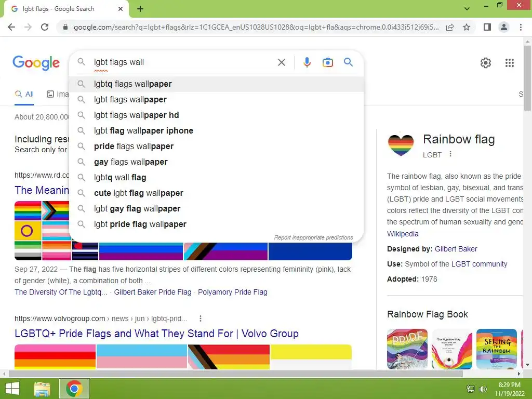Click the browser forward arrow
This screenshot has width=532, height=399.
(x=28, y=27)
